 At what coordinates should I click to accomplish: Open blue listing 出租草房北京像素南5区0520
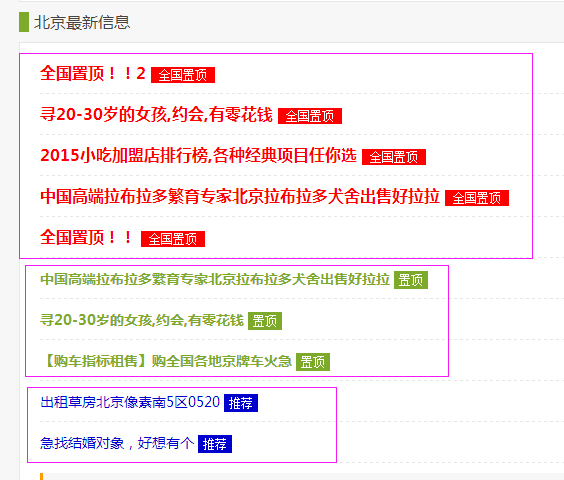[130, 402]
